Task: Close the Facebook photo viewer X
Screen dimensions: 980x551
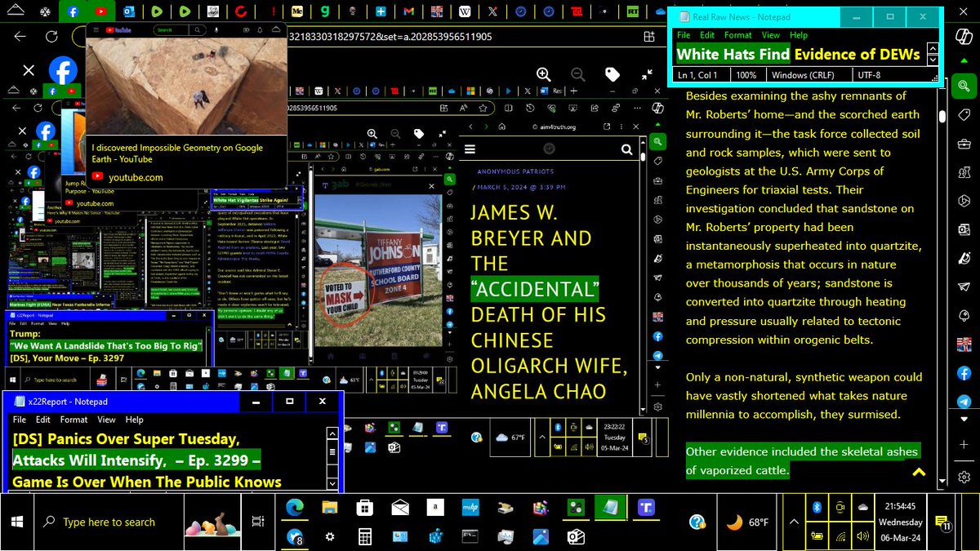Action: click(29, 71)
